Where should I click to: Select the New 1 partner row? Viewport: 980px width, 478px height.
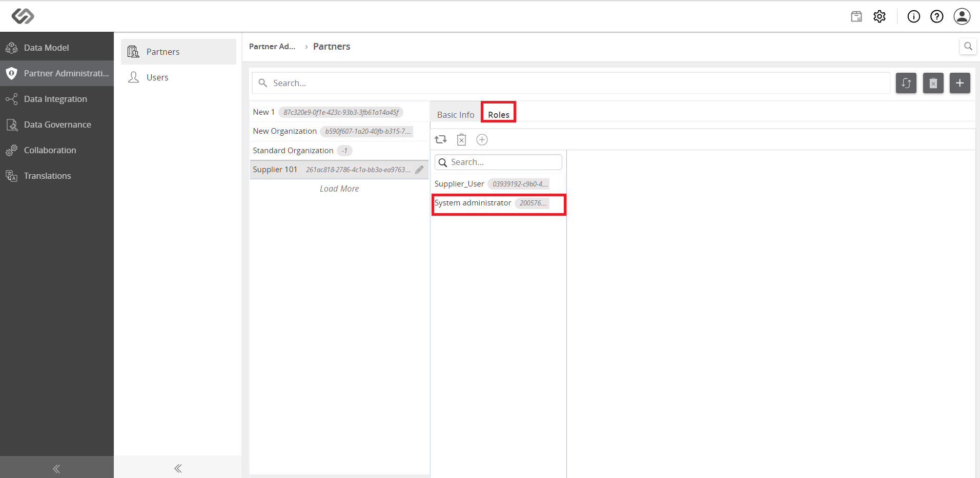[x=339, y=112]
